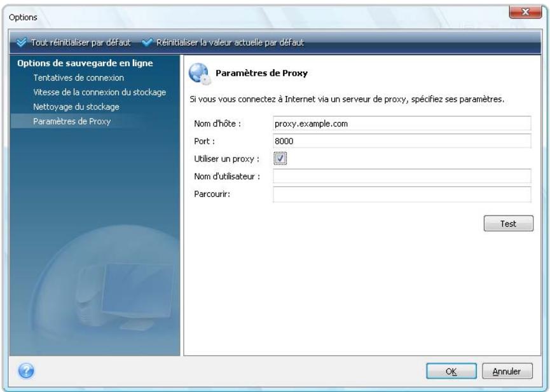Select 'Tentatives de connexion' in sidebar
Viewport: 550px width, 392px height.
pos(79,78)
